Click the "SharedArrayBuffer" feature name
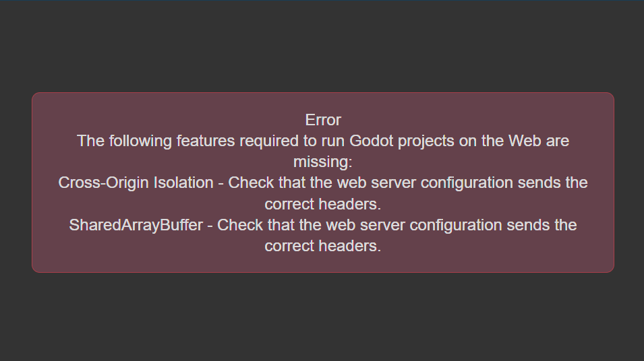Image resolution: width=644 pixels, height=361 pixels. pyautogui.click(x=136, y=225)
